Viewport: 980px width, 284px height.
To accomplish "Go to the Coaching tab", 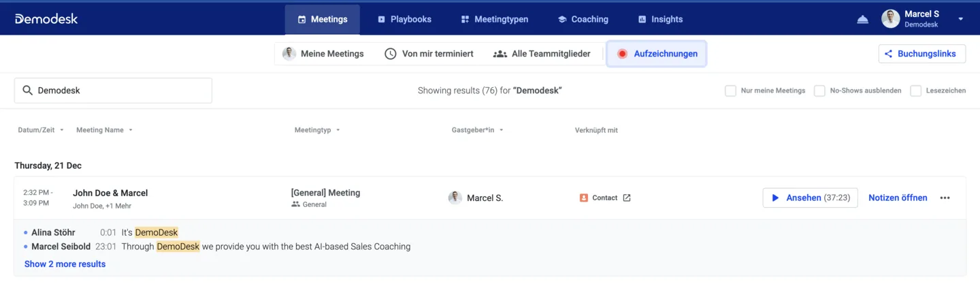I will (x=583, y=19).
